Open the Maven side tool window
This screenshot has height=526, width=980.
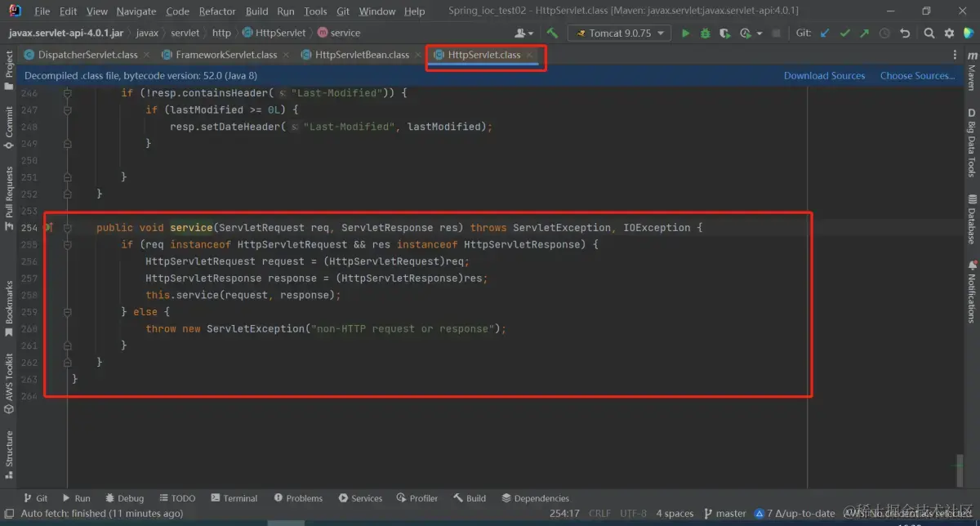[x=972, y=71]
